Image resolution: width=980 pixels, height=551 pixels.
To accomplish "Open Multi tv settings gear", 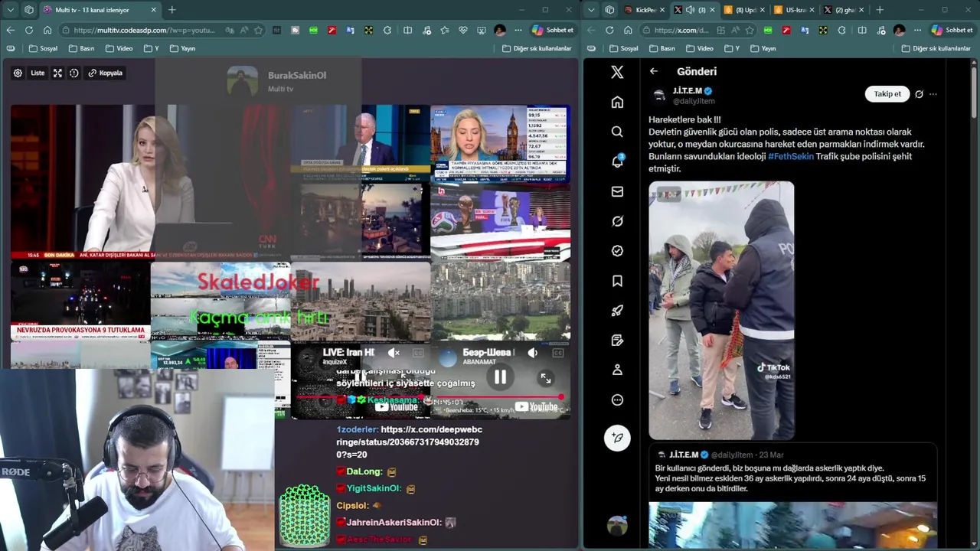I will click(x=18, y=73).
